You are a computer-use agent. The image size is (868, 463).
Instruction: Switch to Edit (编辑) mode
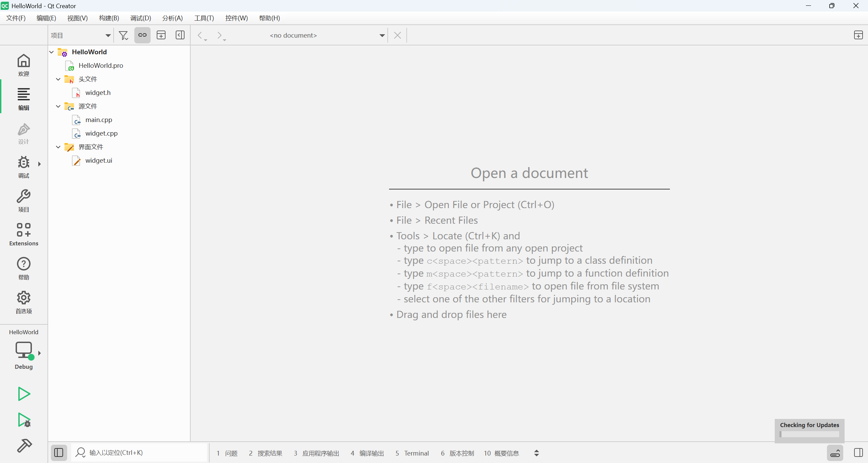[x=23, y=99]
